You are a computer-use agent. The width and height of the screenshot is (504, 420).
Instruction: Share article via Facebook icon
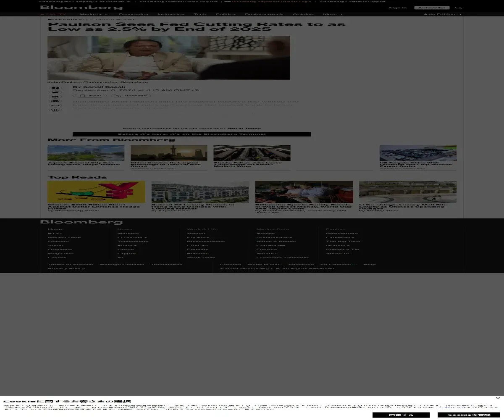(x=55, y=88)
